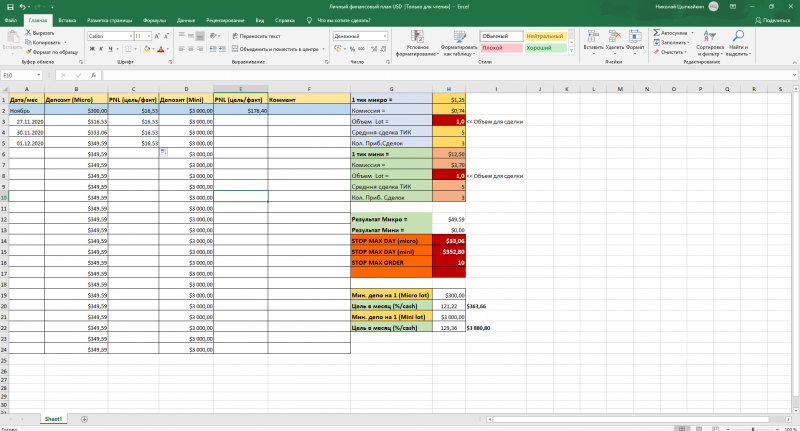Align text to the top
Image resolution: width=800 pixels, height=431 pixels.
click(x=182, y=36)
